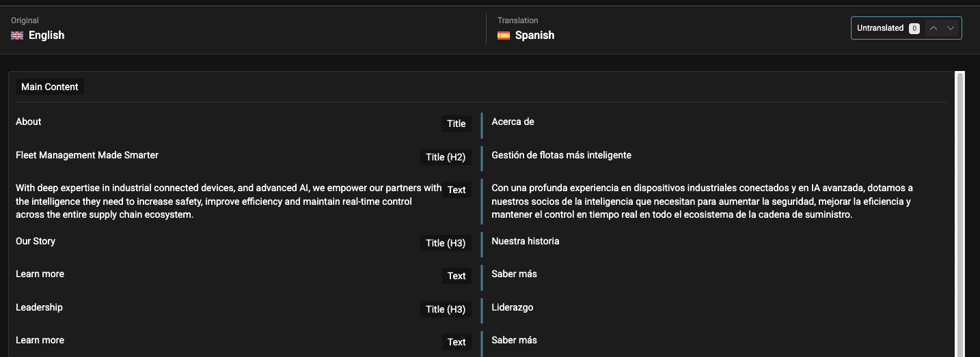Select the Main Content section tab

point(50,87)
